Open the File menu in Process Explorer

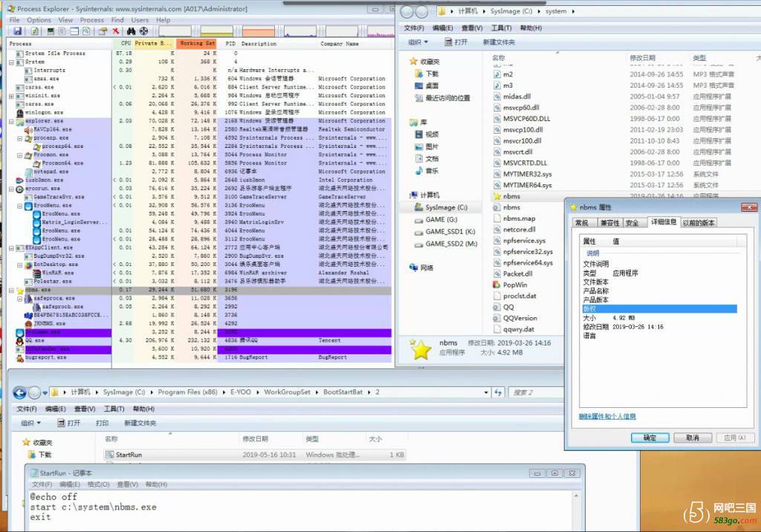15,20
